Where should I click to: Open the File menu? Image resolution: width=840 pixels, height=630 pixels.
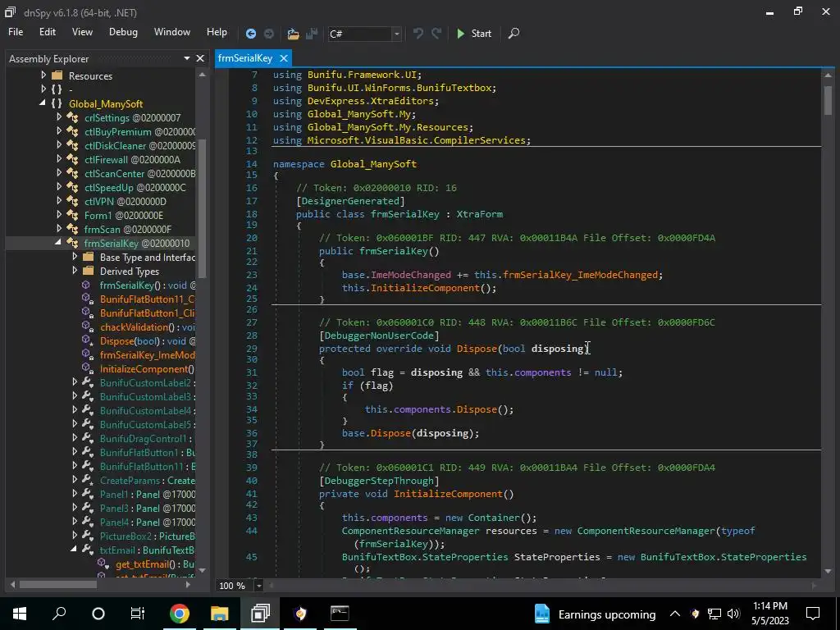click(x=16, y=32)
